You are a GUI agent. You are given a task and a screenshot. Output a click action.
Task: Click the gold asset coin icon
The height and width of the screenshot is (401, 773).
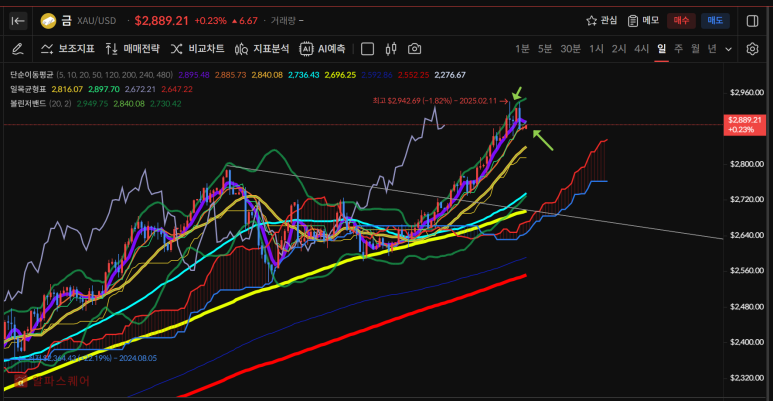pyautogui.click(x=48, y=21)
